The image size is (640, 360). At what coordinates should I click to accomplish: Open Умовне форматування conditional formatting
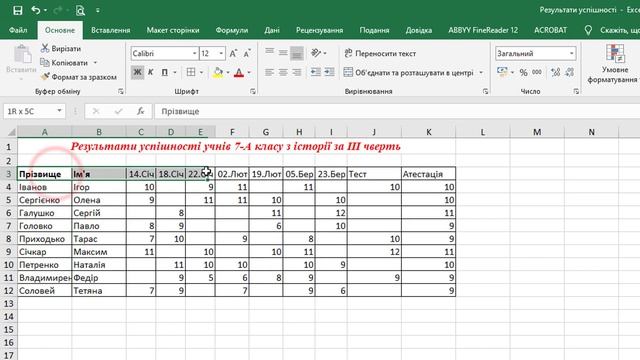tap(613, 64)
